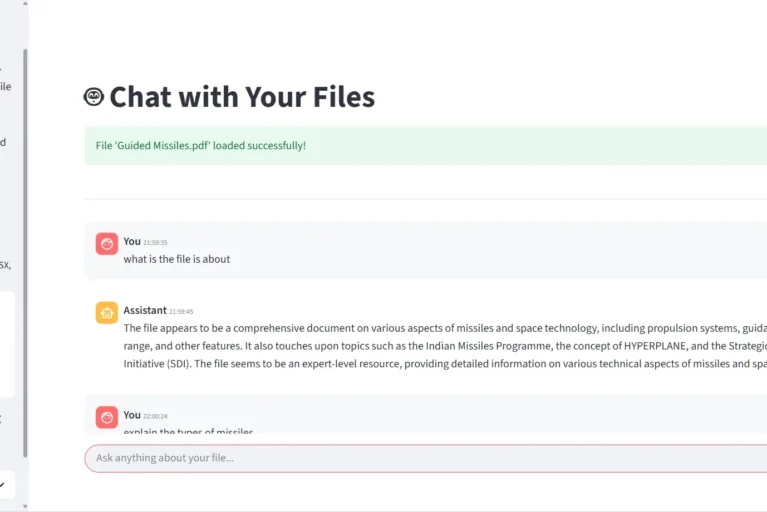Click the left sidebar's vertical scrollbar

(25, 250)
